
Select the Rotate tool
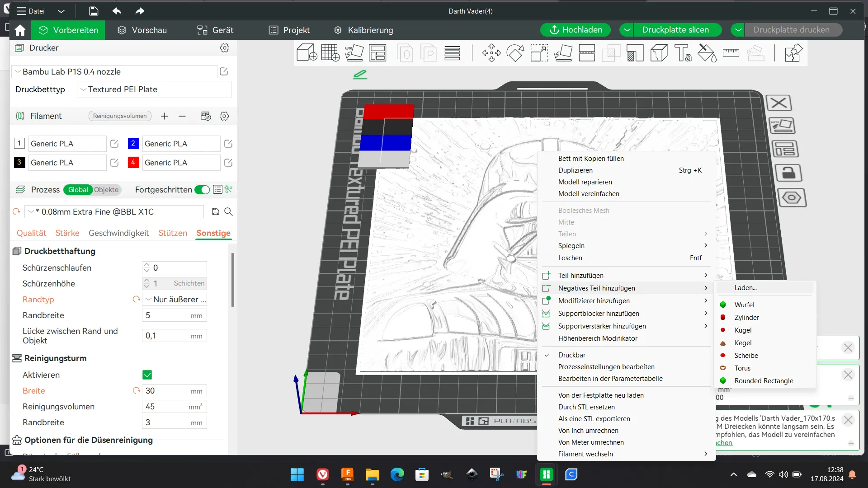[515, 53]
